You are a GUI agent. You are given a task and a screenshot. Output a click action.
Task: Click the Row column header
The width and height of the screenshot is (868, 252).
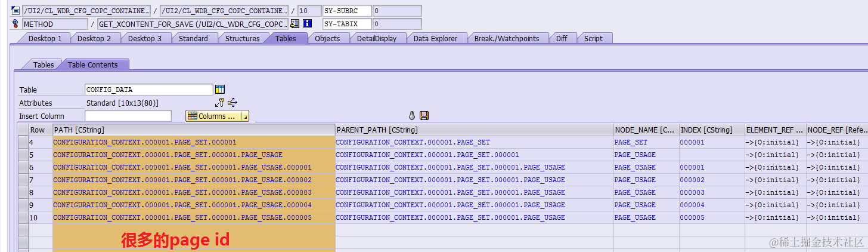pos(41,130)
